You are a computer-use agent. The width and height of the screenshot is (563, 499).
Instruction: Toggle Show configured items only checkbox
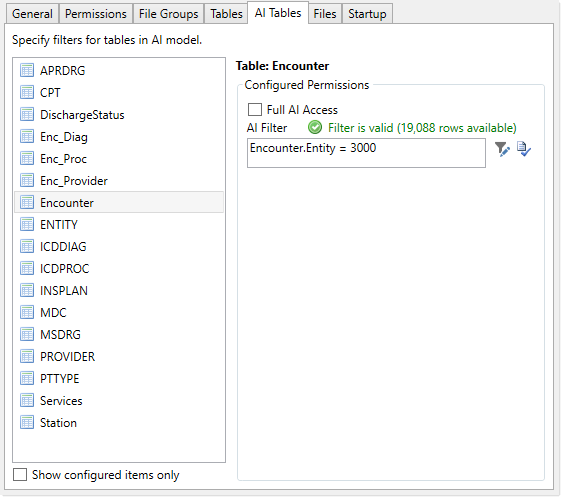click(x=20, y=474)
